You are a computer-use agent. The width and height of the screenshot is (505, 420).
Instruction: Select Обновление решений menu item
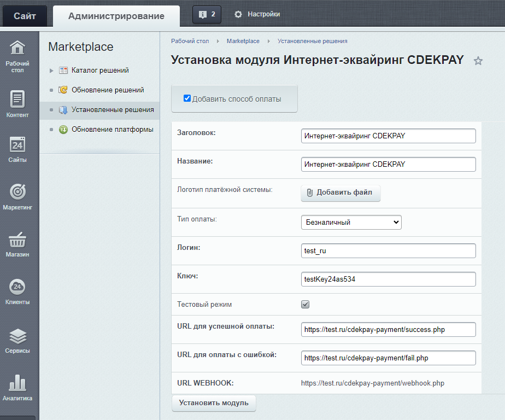(108, 90)
